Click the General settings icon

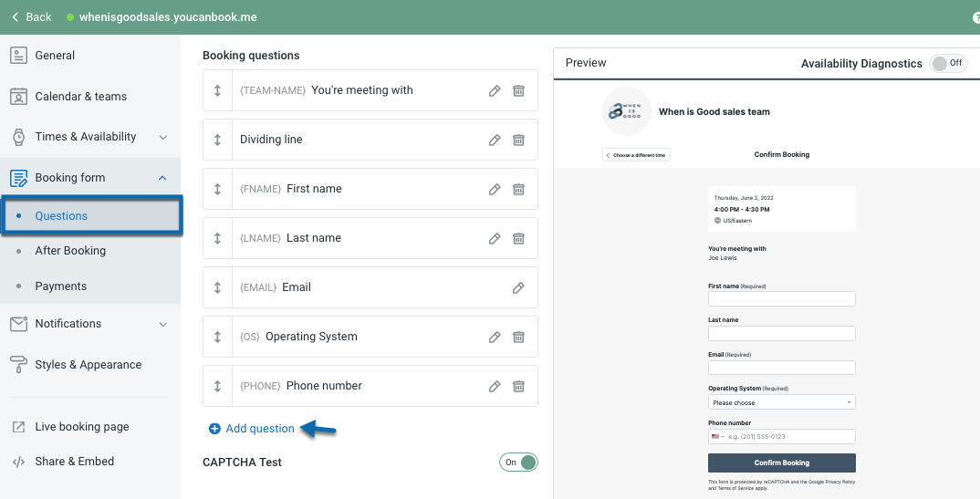point(19,56)
